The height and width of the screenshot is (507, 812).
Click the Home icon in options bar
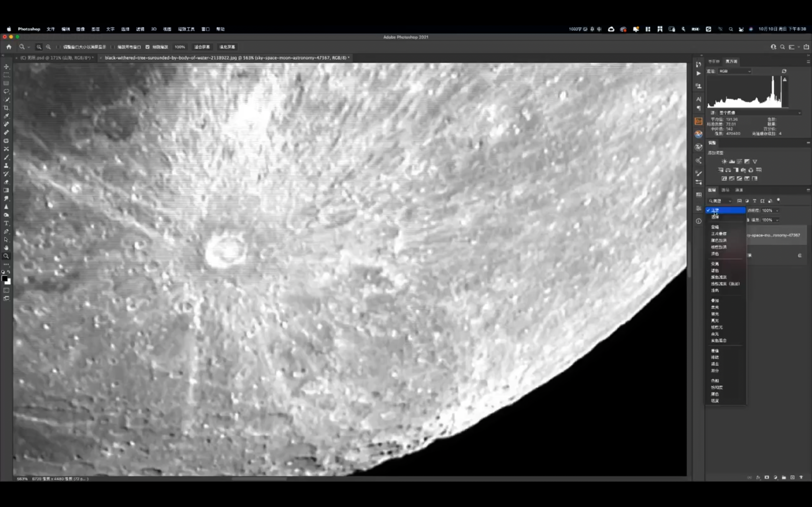click(x=9, y=47)
